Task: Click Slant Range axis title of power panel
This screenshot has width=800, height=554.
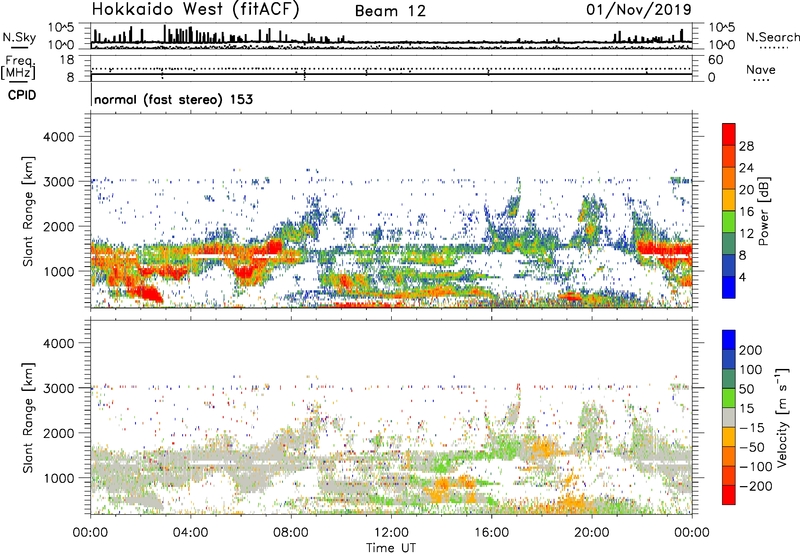Action: tap(28, 211)
